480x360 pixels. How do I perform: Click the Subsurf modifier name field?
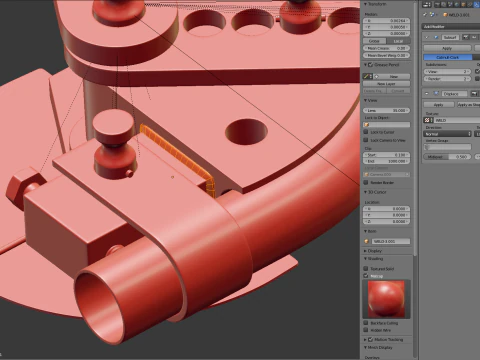click(x=450, y=37)
